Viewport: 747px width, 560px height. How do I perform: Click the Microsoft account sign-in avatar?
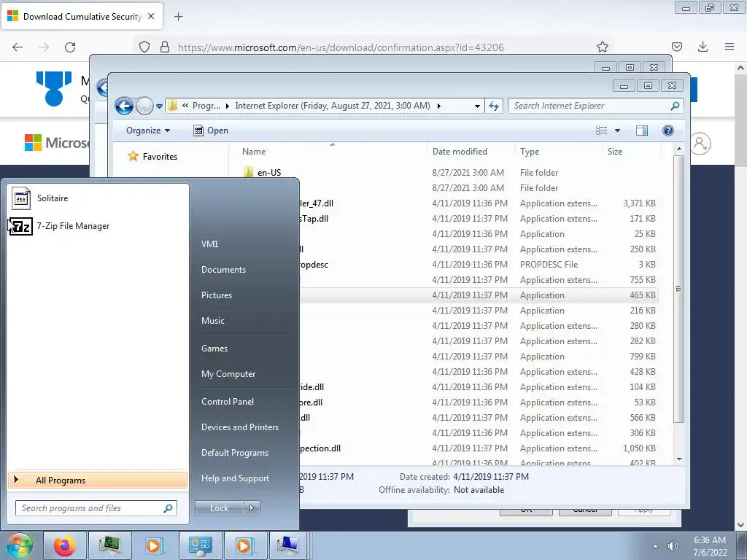[700, 144]
